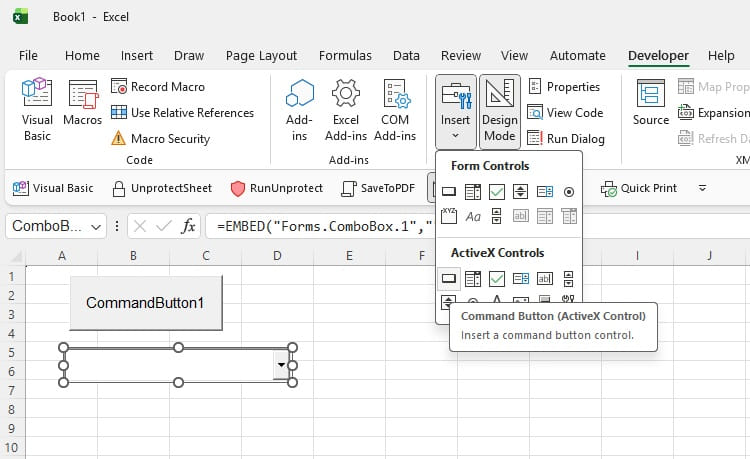Screen dimensions: 750x459
Task: Select row 9 header
Action: pos(12,428)
